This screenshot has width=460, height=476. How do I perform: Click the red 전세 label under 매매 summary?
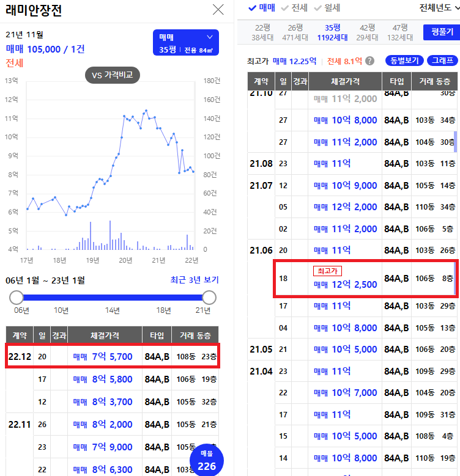tap(14, 63)
